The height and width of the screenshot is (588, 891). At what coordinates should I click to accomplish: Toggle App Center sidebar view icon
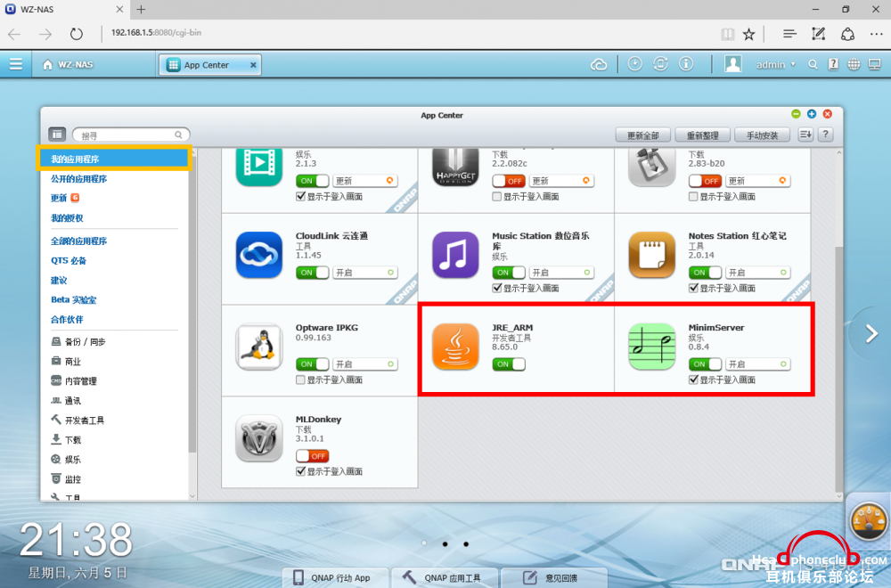click(x=57, y=135)
